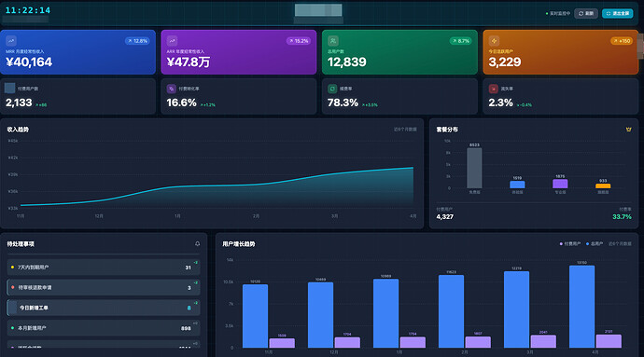This screenshot has width=644, height=357.
Task: Click the 2.3% churn rate value
Action: pos(500,103)
